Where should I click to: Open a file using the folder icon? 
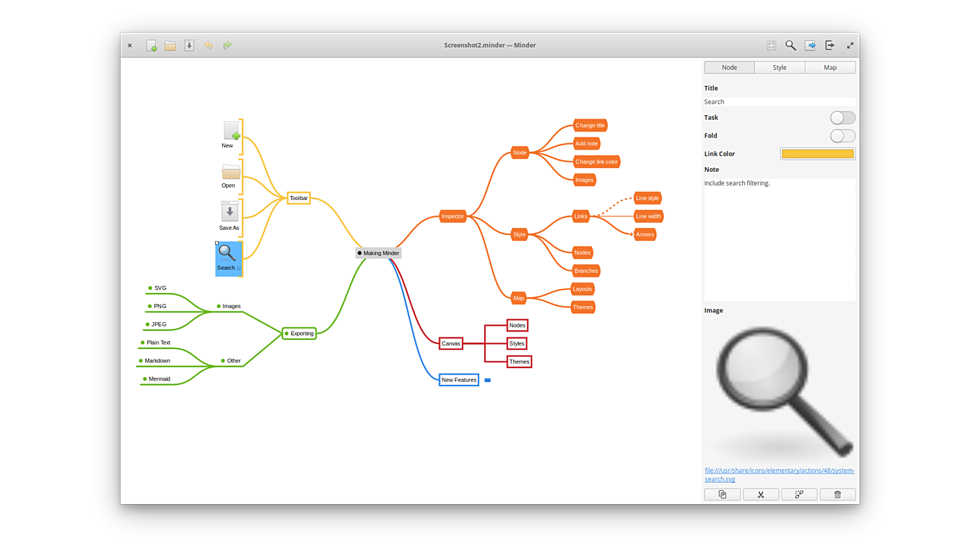(x=170, y=46)
